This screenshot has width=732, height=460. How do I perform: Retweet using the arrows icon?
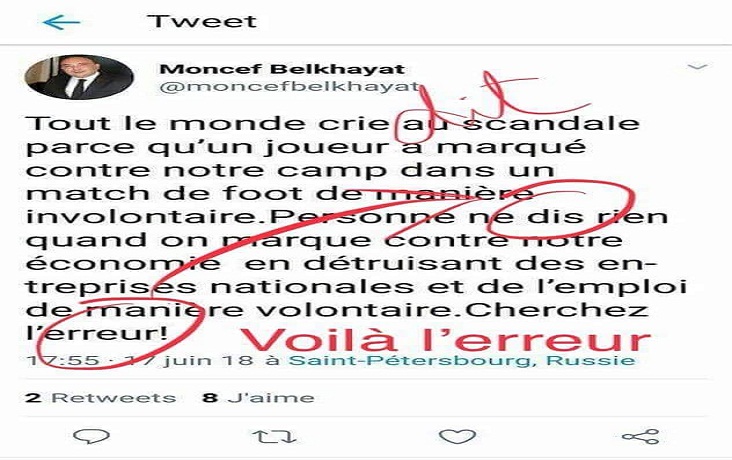[x=274, y=437]
